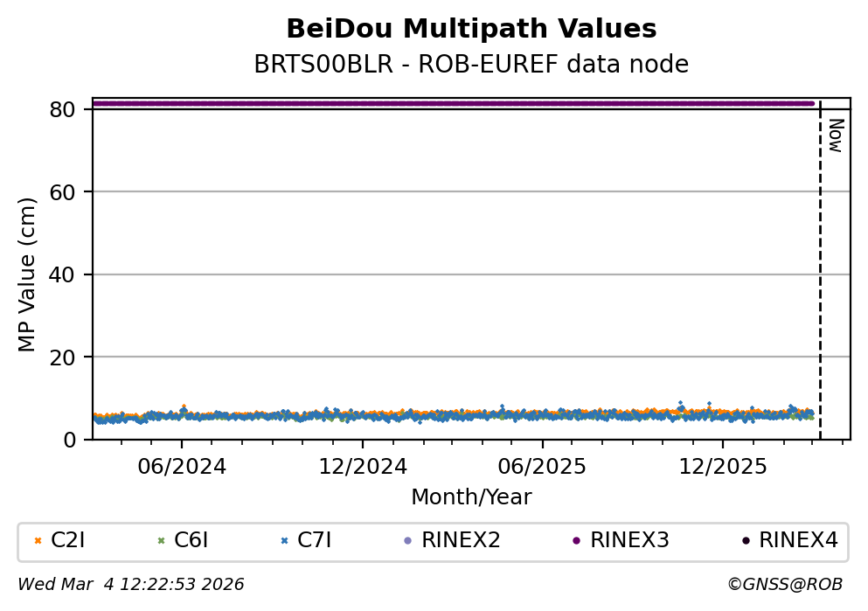The image size is (868, 611).
Task: Click the 12/2025 x-axis tick label
Action: pos(722,467)
